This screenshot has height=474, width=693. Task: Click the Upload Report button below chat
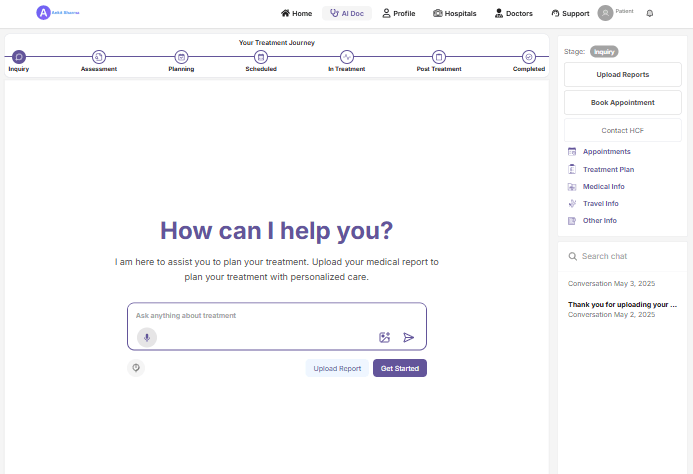[337, 368]
